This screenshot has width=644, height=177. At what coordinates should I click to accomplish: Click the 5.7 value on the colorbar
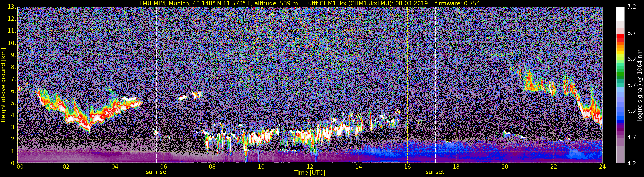pos(632,85)
